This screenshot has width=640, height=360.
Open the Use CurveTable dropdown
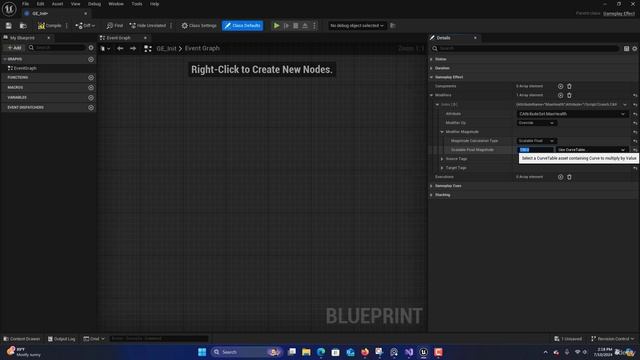[591, 150]
